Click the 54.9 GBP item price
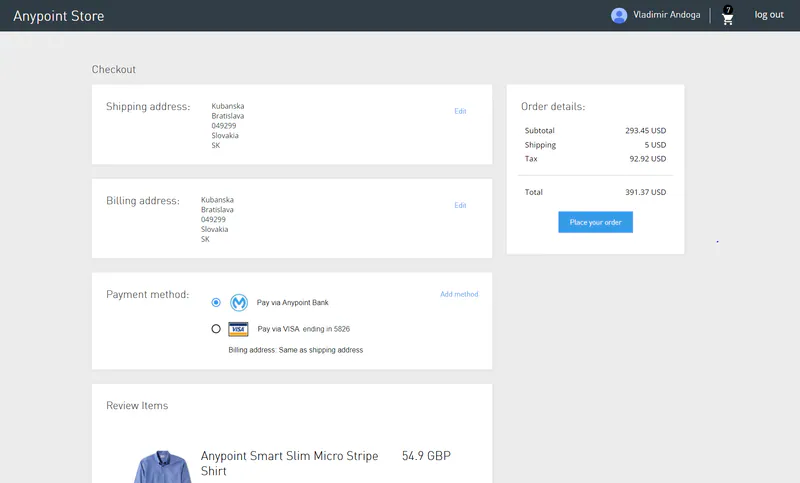This screenshot has height=483, width=800. [426, 456]
